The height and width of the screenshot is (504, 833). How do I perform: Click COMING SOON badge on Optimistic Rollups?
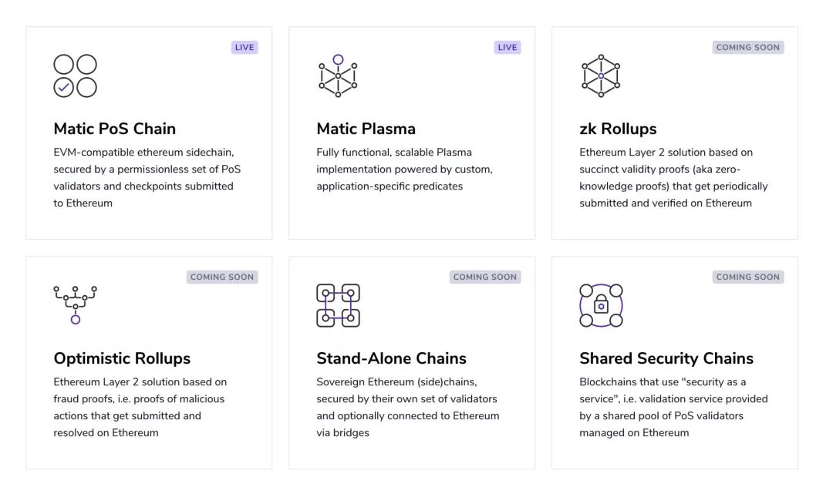tap(222, 277)
